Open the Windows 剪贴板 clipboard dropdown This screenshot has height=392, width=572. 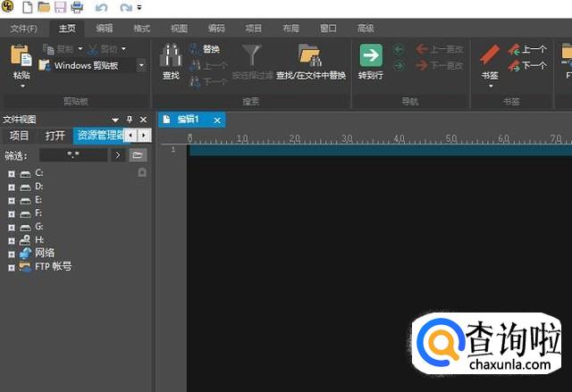[x=141, y=65]
